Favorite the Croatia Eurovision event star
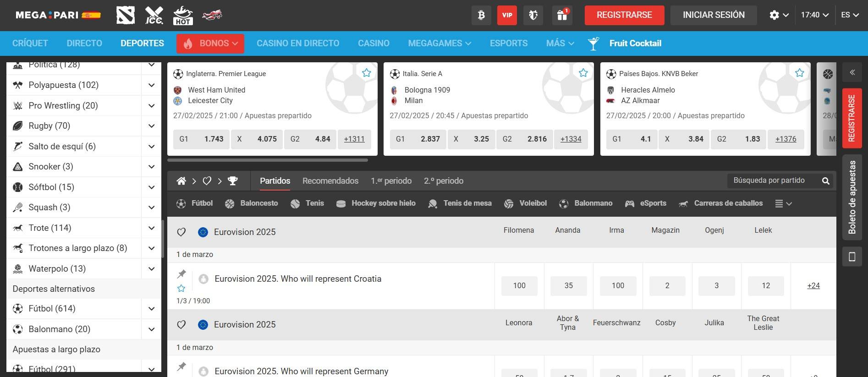Viewport: 868px width, 377px height. click(181, 288)
